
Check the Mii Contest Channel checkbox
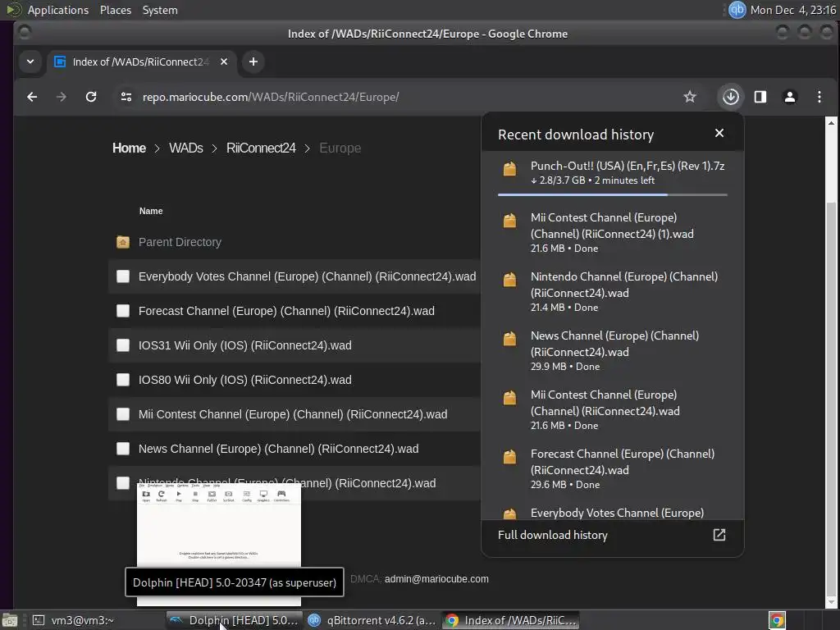pos(123,414)
